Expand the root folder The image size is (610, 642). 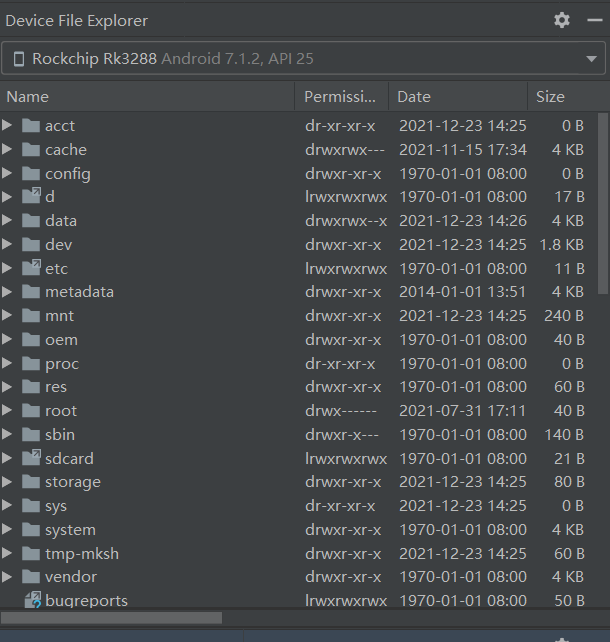point(7,410)
